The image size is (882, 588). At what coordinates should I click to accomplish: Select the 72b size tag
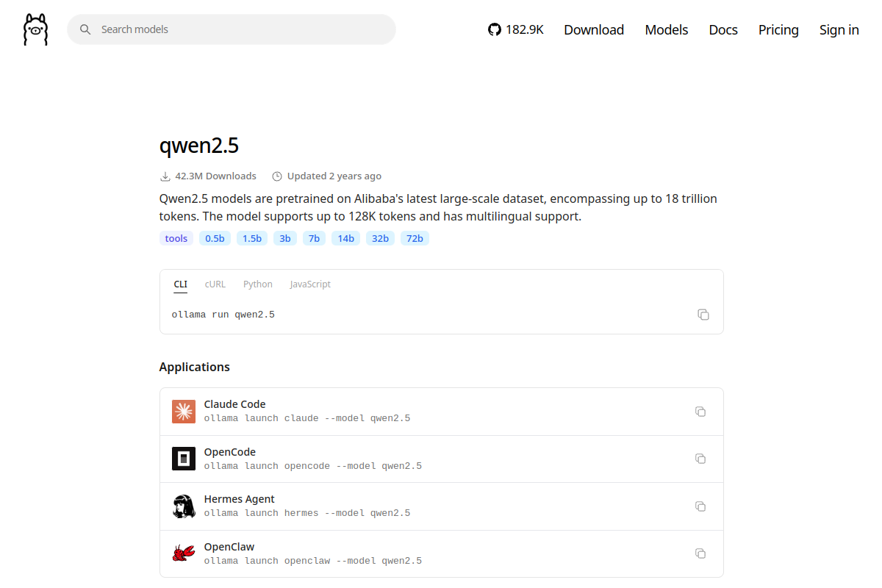(x=415, y=238)
